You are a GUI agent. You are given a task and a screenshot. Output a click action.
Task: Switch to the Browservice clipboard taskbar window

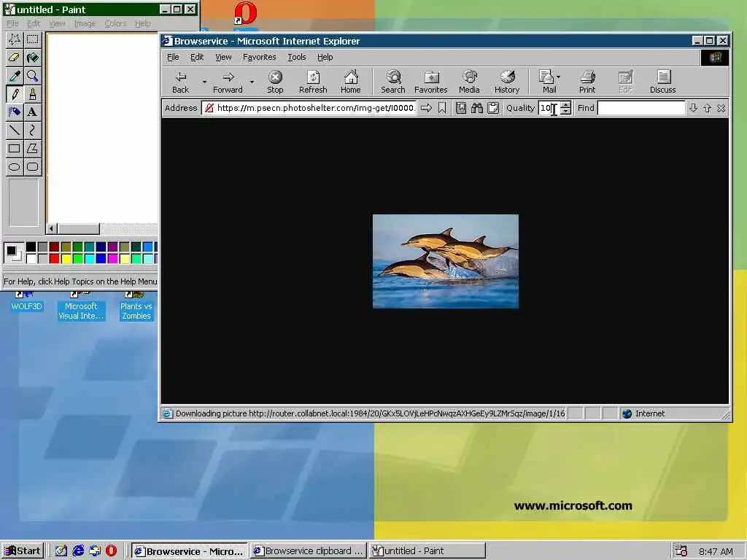click(x=309, y=551)
